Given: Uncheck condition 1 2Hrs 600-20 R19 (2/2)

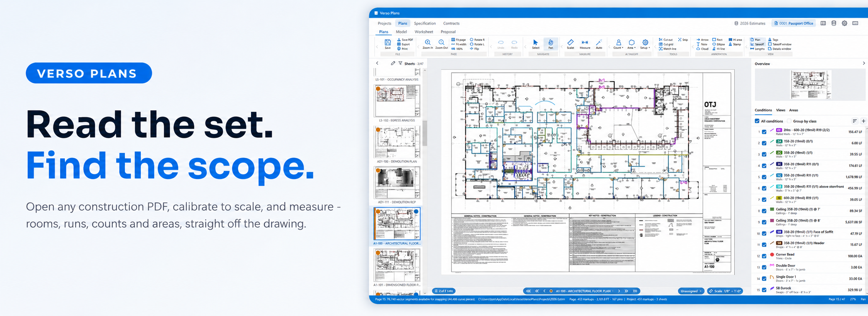Looking at the screenshot, I should 764,132.
